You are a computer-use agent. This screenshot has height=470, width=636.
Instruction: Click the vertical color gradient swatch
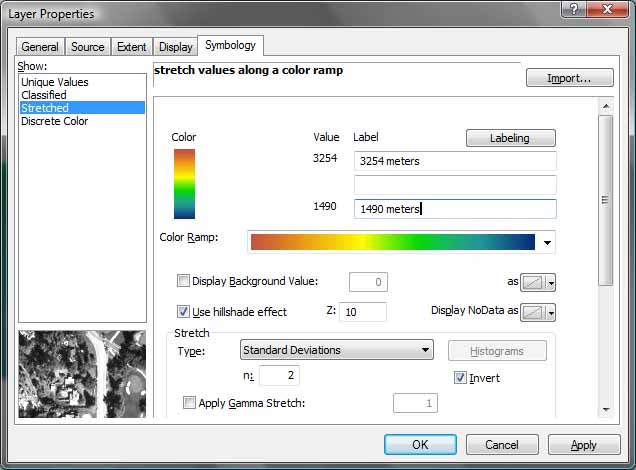tap(184, 184)
